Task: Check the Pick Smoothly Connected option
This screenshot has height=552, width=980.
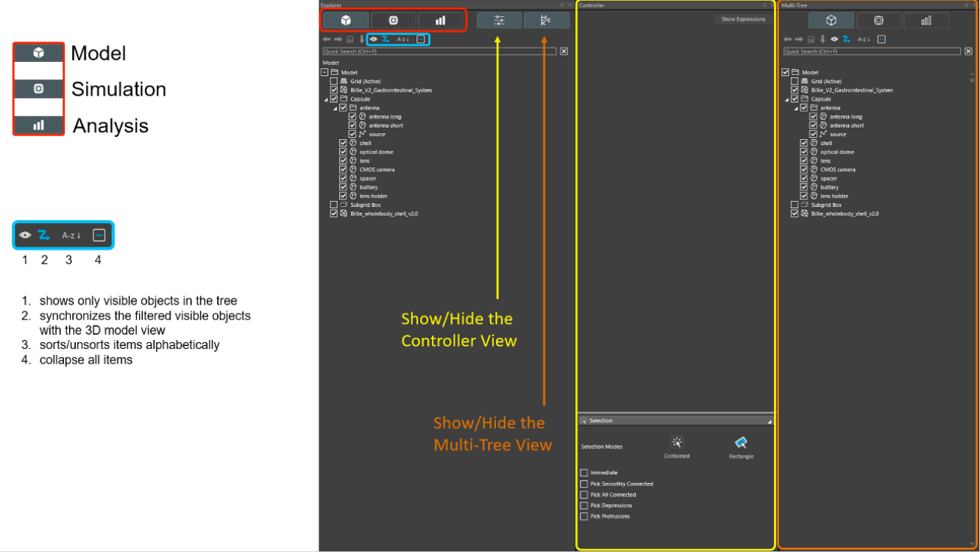Action: [584, 484]
